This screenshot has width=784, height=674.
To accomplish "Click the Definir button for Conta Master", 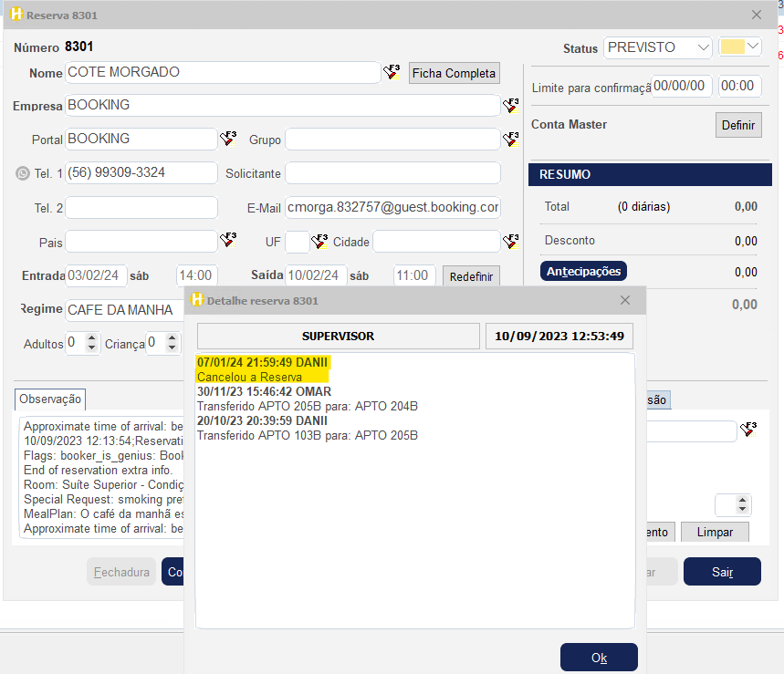I will (737, 125).
